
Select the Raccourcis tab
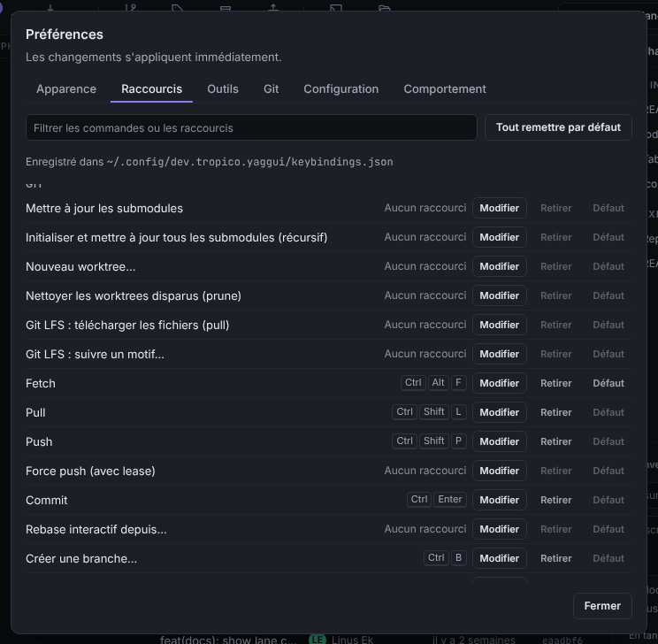pos(151,89)
